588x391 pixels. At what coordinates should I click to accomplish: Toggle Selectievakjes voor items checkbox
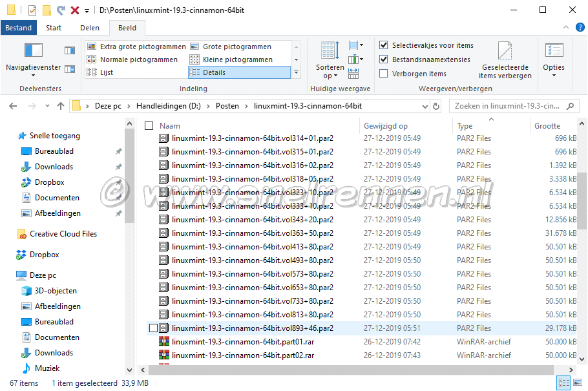pos(384,45)
